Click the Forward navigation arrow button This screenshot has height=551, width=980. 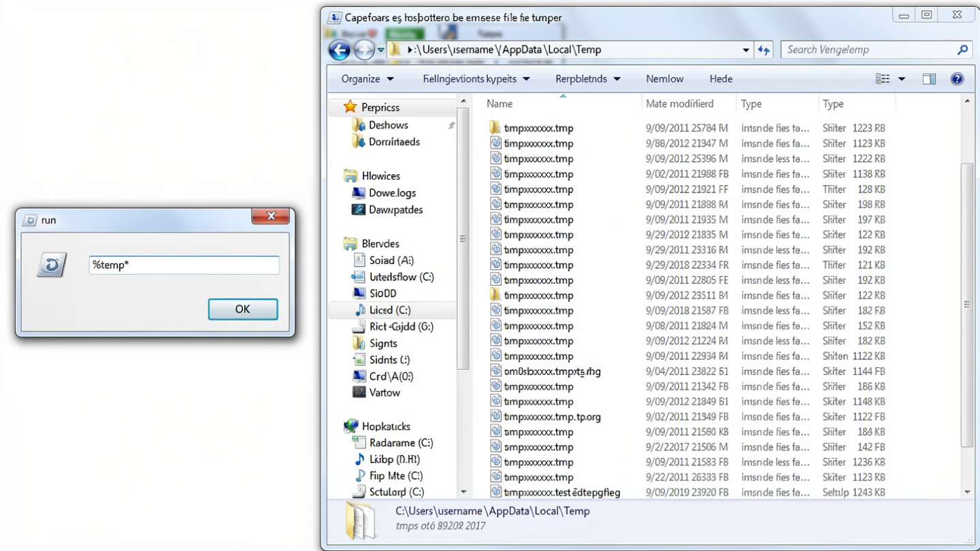click(x=364, y=50)
